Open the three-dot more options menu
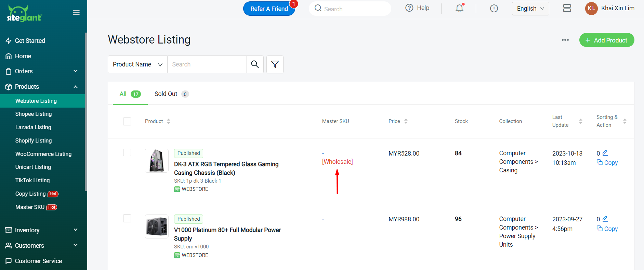This screenshot has width=644, height=270. point(565,40)
